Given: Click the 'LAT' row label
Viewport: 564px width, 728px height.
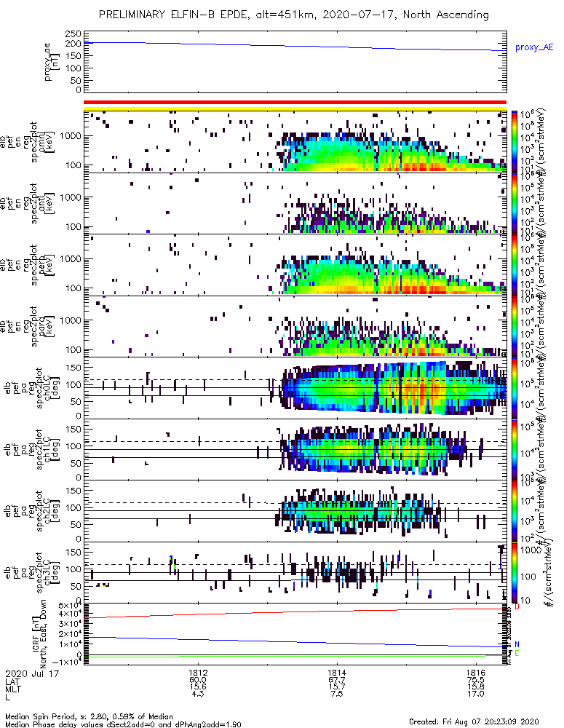Looking at the screenshot, I should tap(12, 681).
